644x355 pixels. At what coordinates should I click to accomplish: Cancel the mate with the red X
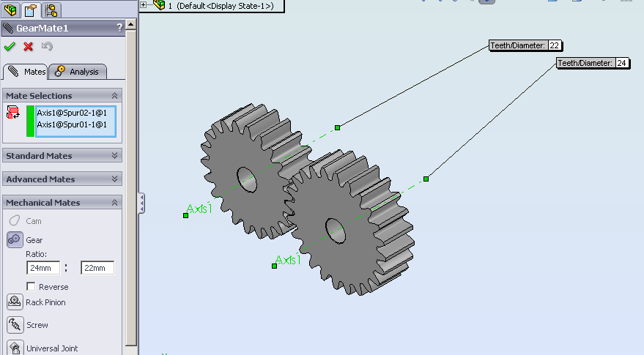(x=29, y=47)
